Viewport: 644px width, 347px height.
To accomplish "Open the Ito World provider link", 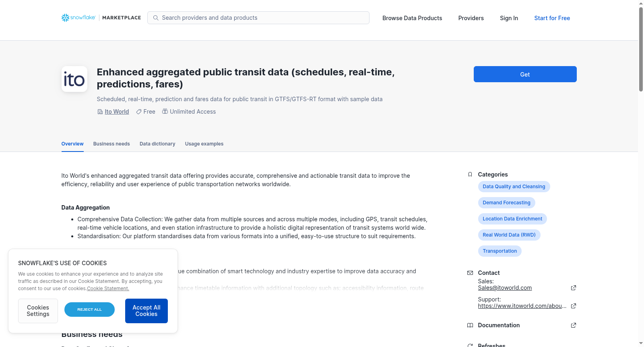I will point(117,112).
